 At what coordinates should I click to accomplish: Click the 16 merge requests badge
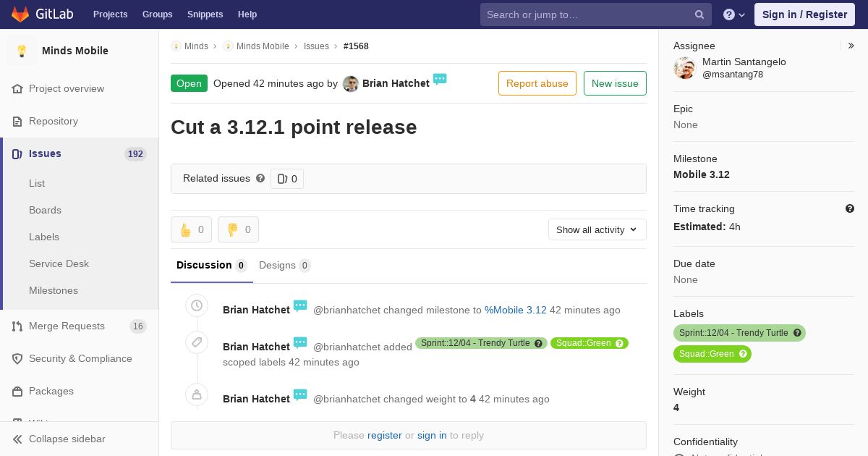pos(137,326)
